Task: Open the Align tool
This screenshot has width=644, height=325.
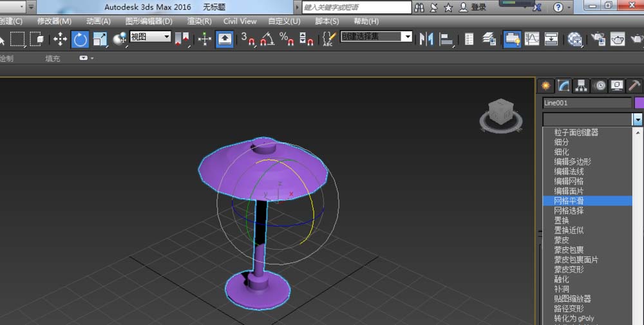Action: [x=446, y=39]
